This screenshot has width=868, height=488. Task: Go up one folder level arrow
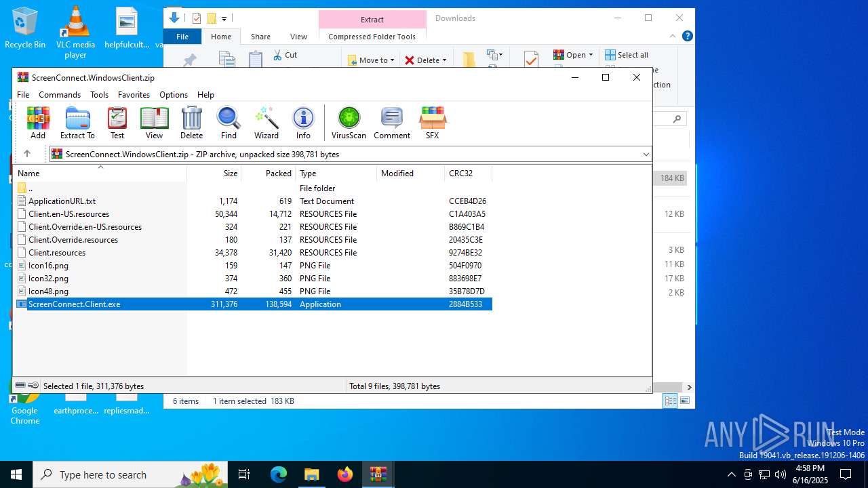pyautogui.click(x=27, y=154)
